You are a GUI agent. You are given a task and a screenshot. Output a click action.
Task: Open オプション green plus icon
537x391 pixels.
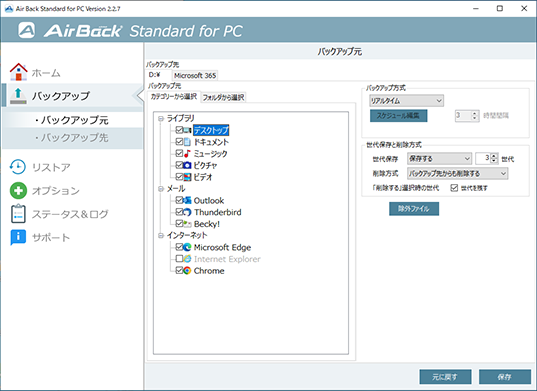[x=18, y=190]
